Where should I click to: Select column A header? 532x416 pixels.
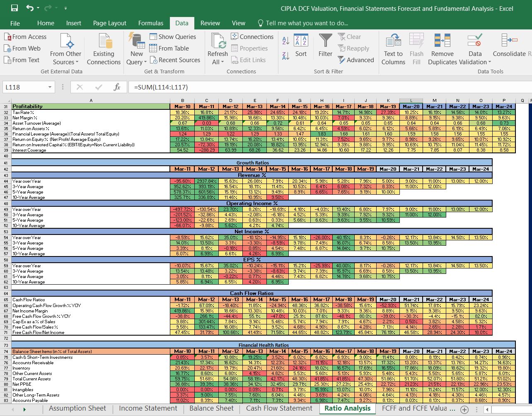point(91,100)
